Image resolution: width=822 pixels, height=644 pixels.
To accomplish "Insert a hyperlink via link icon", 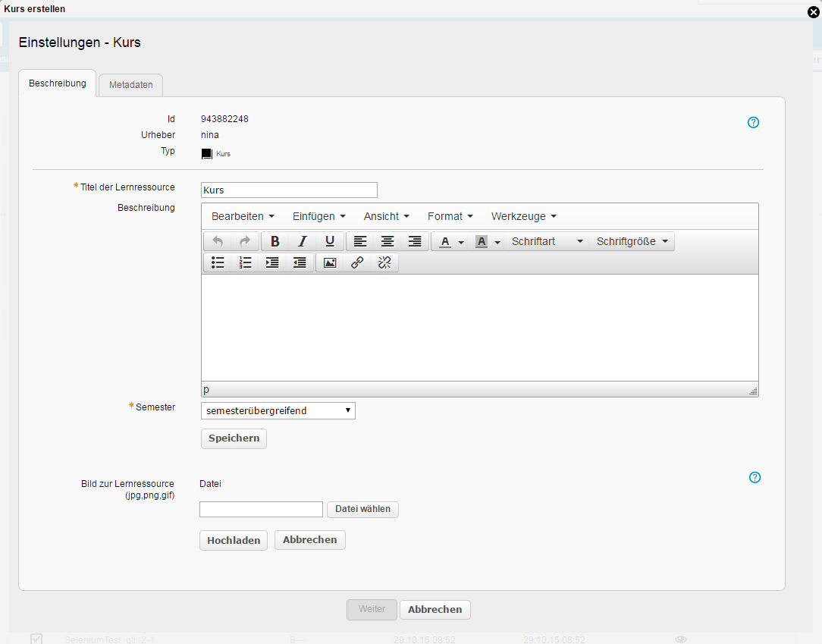I will click(x=357, y=262).
